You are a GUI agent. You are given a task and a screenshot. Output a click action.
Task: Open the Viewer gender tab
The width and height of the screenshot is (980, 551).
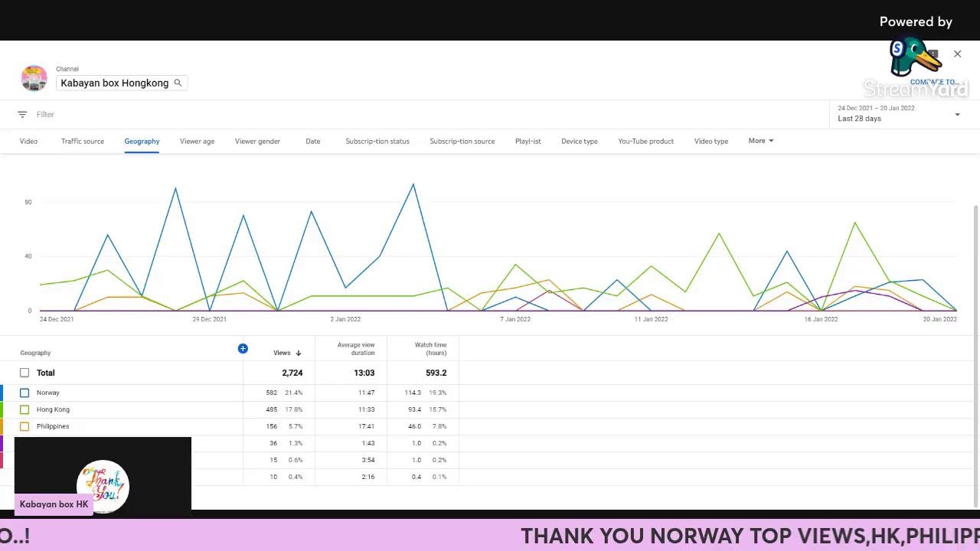(x=257, y=142)
